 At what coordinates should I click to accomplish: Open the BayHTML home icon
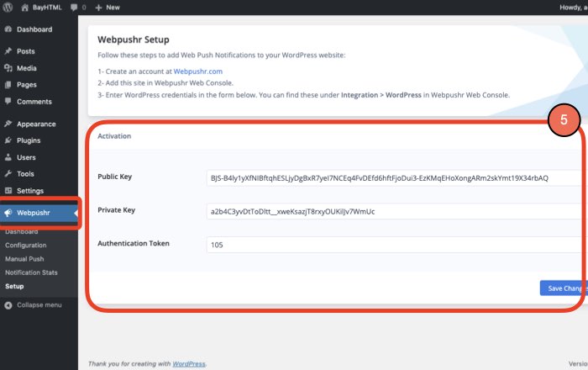tap(24, 8)
